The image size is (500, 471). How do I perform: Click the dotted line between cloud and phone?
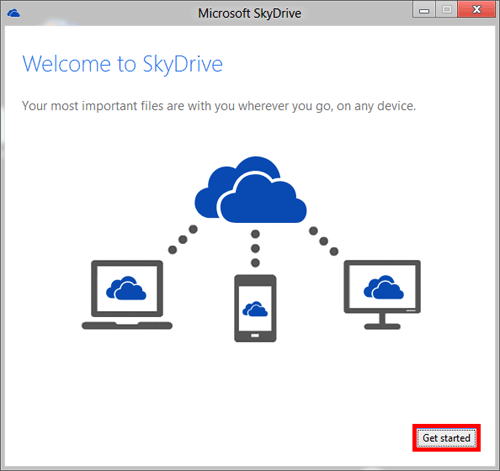[255, 248]
